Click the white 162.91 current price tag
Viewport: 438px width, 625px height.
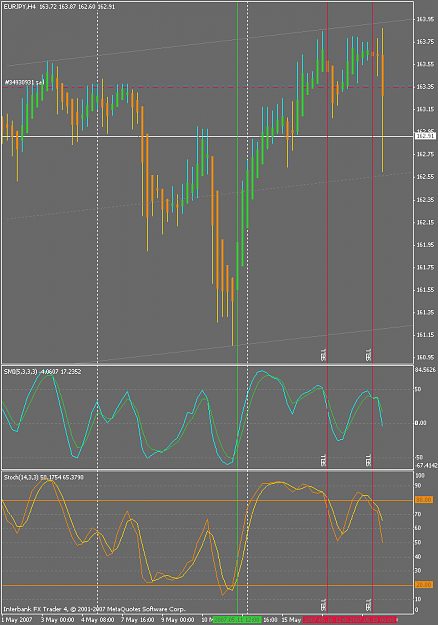(425, 136)
